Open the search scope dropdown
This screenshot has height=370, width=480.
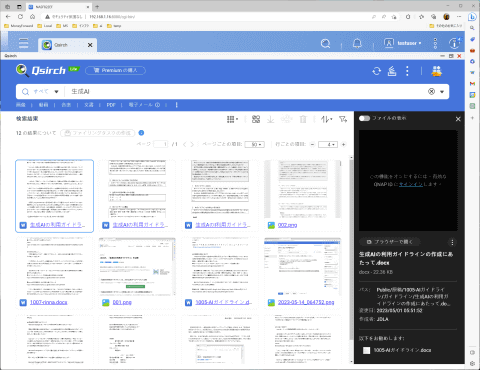[40, 91]
